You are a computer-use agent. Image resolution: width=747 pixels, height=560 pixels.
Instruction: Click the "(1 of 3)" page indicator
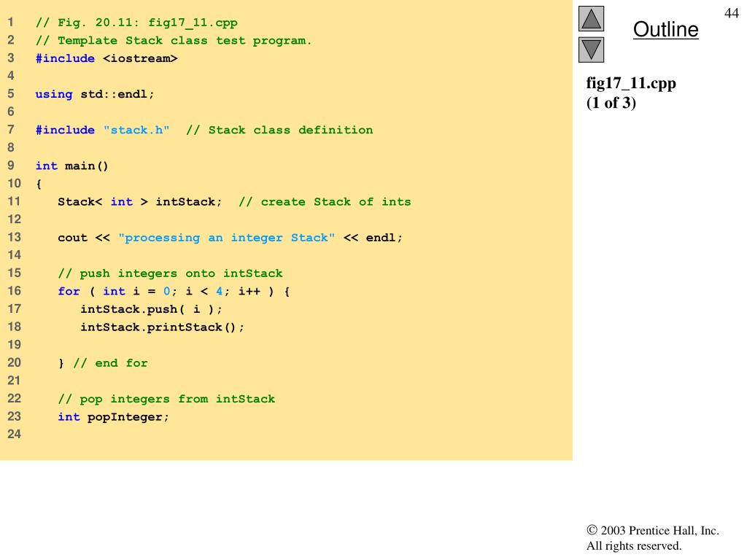[611, 103]
